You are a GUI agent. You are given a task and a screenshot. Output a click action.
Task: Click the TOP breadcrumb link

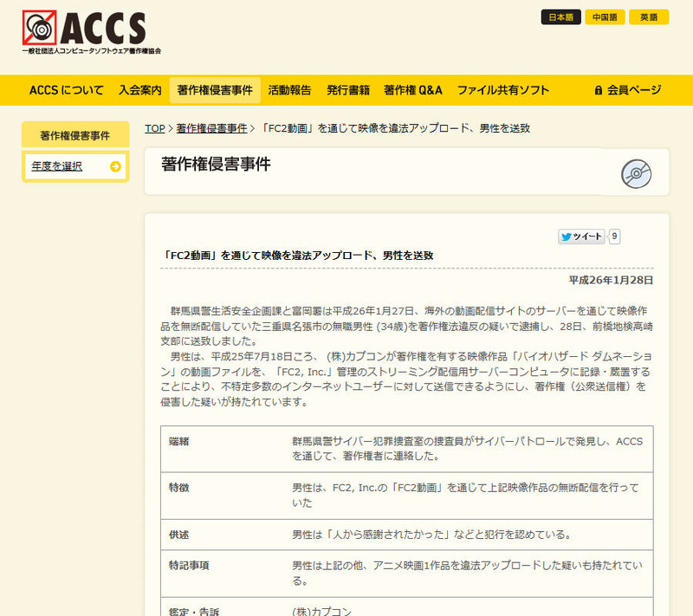tap(154, 128)
